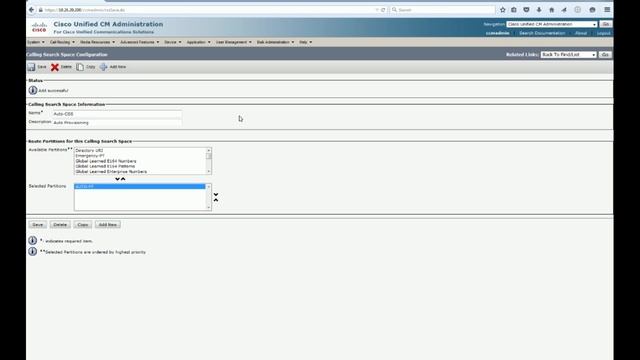Select Directory URI in Available Partitions

pos(140,151)
